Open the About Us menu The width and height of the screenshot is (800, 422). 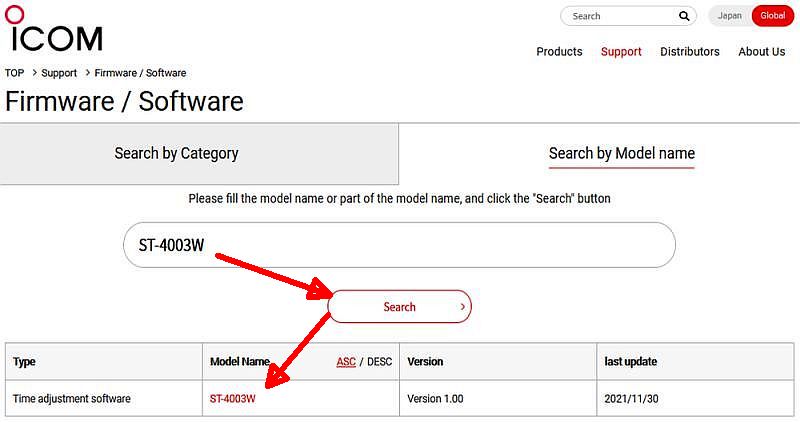click(762, 52)
